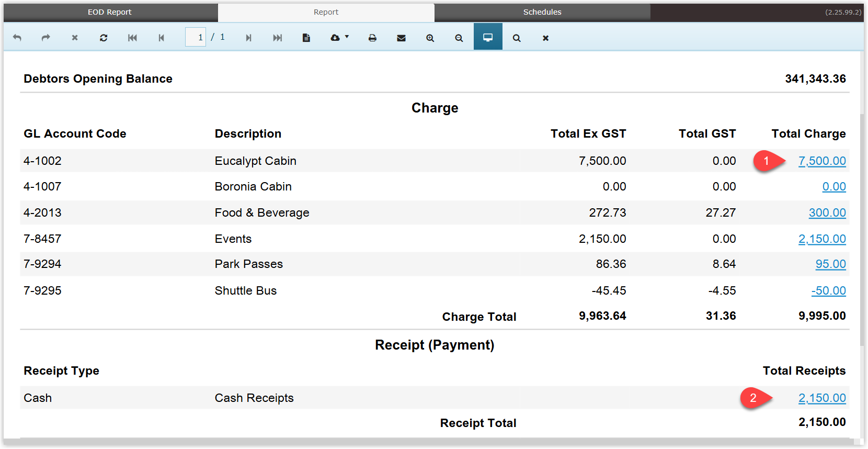
Task: Refresh the report
Action: point(104,38)
